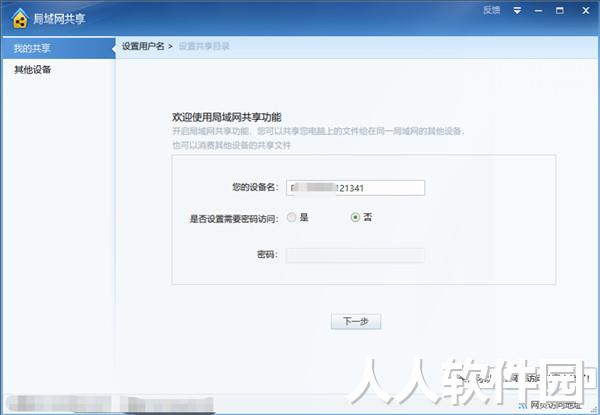Select 是 for password access
This screenshot has width=600, height=415.
click(x=298, y=217)
